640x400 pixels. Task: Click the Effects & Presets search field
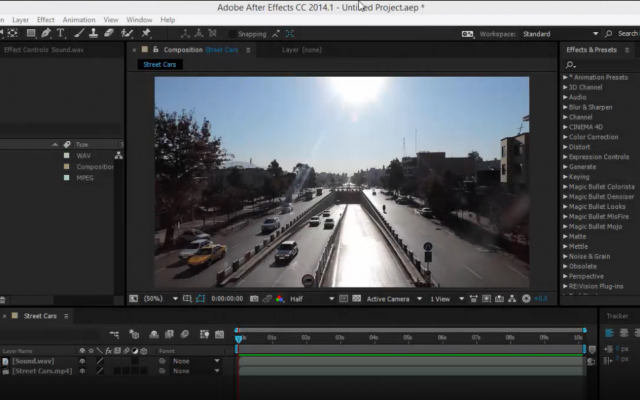click(602, 64)
